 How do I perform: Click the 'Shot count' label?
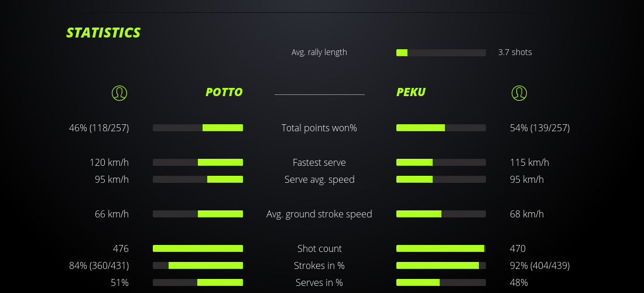coord(319,248)
